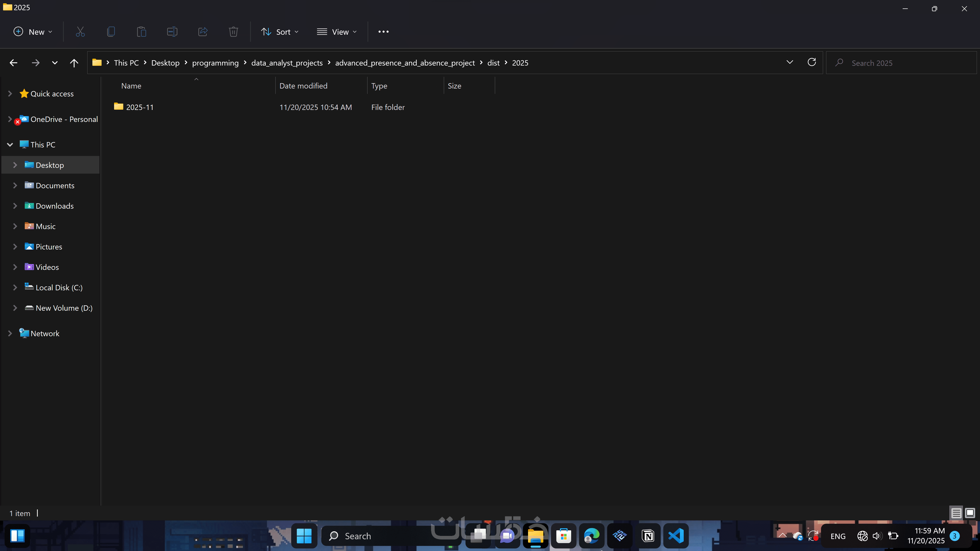Expand the Downloads tree node
The image size is (980, 551).
(15, 206)
